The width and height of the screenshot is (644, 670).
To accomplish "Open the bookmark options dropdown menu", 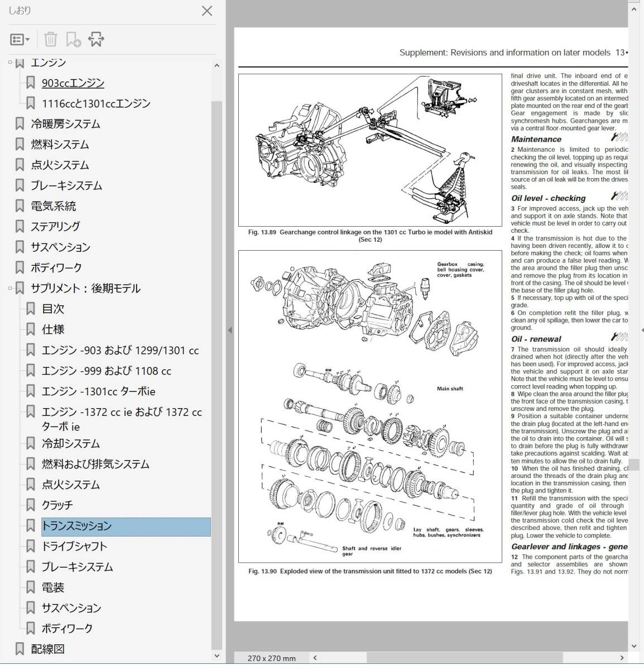I will 20,40.
